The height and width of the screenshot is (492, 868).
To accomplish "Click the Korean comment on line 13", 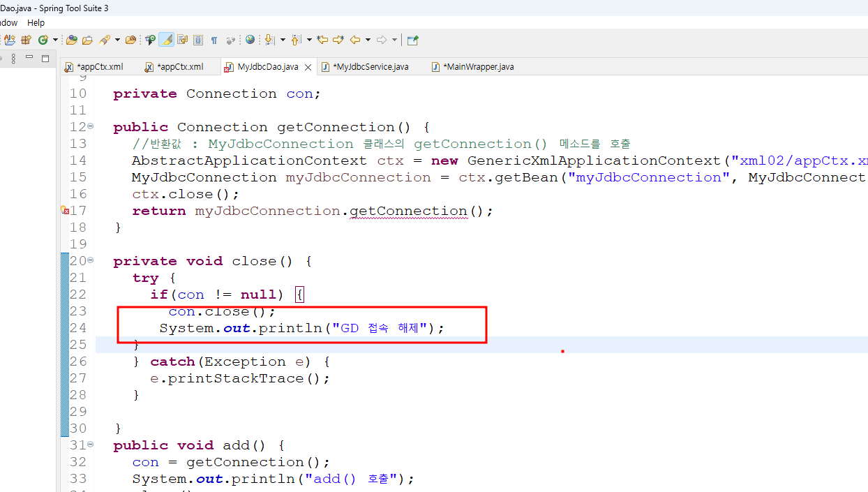I will (x=381, y=144).
